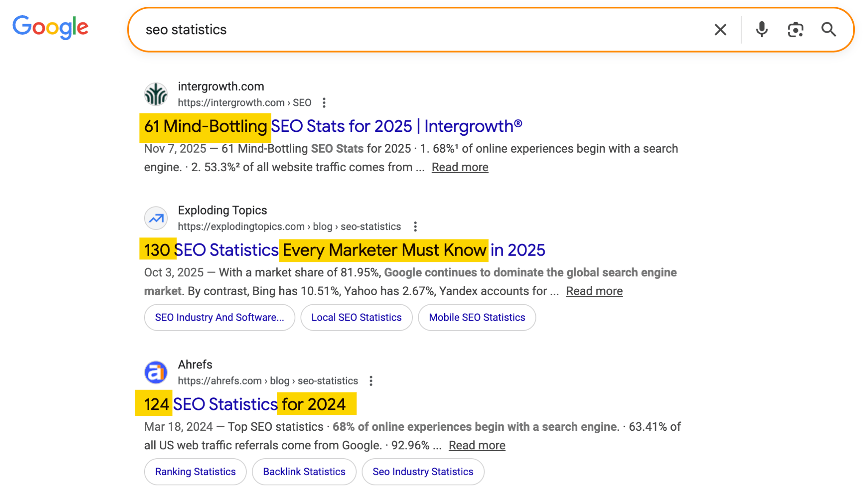
Task: Click the Exploding Topics favicon
Action: click(x=156, y=217)
